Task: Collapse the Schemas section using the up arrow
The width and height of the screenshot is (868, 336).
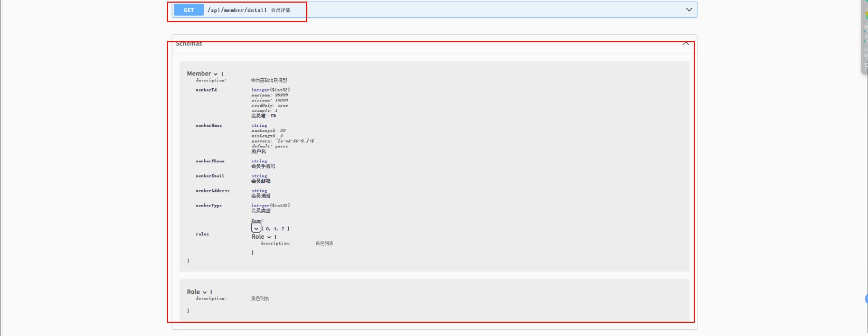Action: coord(685,43)
